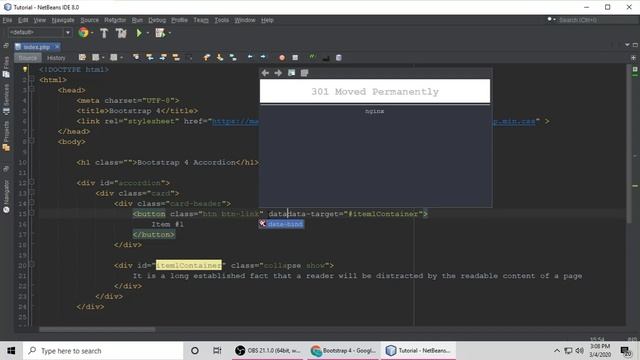Open the Debug menu
640x360 pixels.
click(157, 20)
